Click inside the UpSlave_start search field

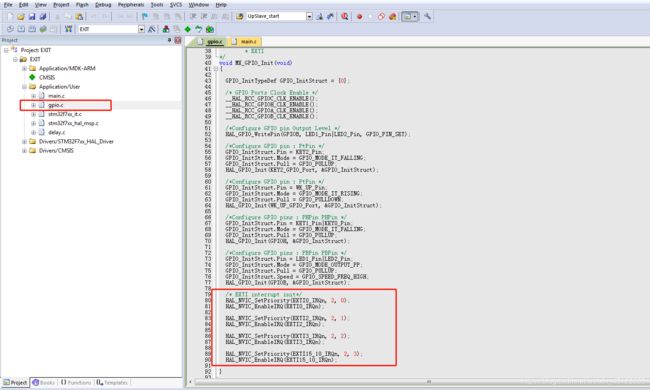[x=276, y=16]
